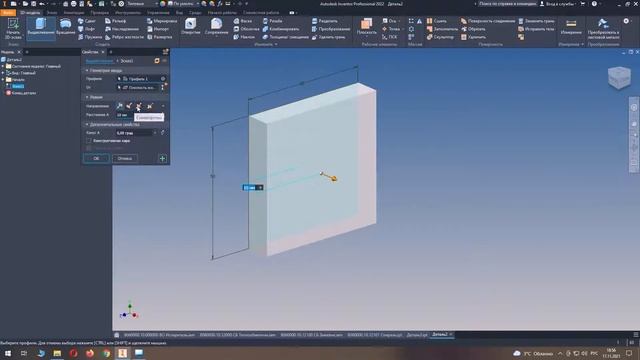Viewport: 640px width, 360px height.
Task: Switch to the Tools (Инструменты) ribbon tab
Action: tap(128, 13)
